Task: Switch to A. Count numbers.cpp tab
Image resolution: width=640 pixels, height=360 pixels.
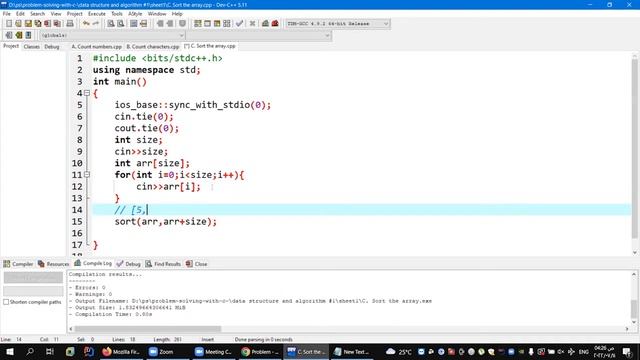Action: pyautogui.click(x=97, y=47)
